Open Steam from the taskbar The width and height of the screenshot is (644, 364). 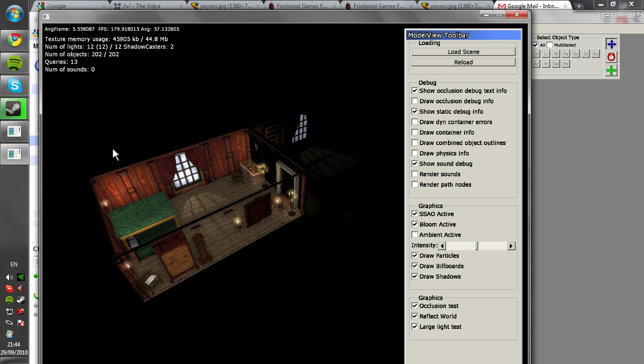14,109
